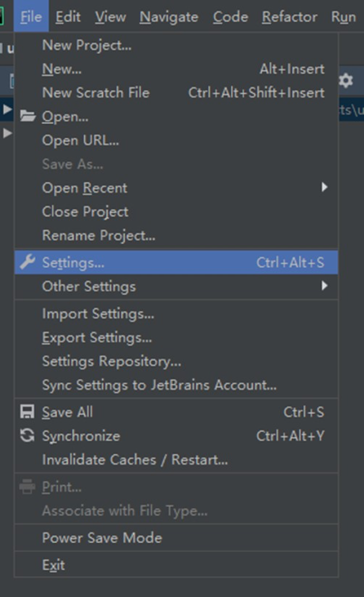364x597 pixels.
Task: Click the gear icon behind the menu
Action: (x=345, y=81)
